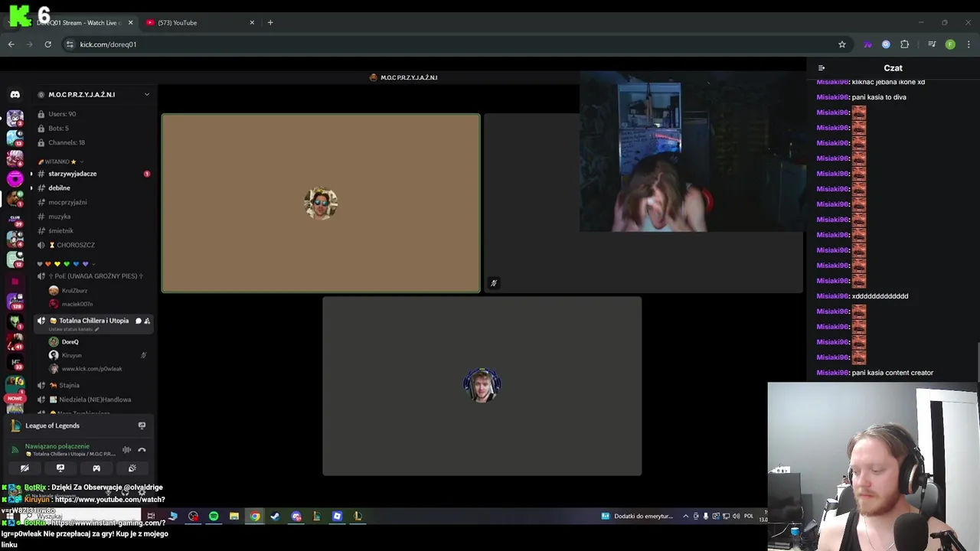Viewport: 980px width, 551px height.
Task: Open Discord from the taskbar
Action: pyautogui.click(x=296, y=517)
